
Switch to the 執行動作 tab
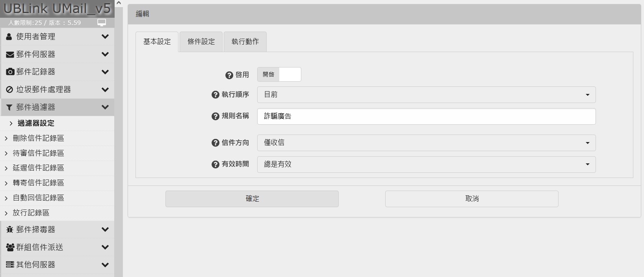(x=245, y=42)
